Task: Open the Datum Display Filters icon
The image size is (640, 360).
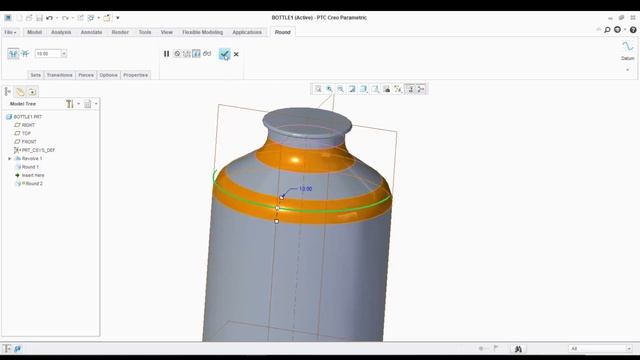Action: coord(398,89)
